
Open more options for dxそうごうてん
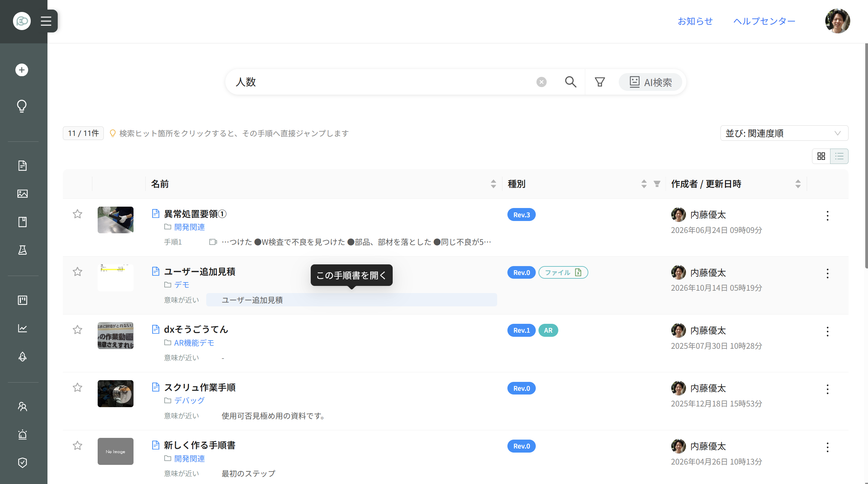coord(827,331)
